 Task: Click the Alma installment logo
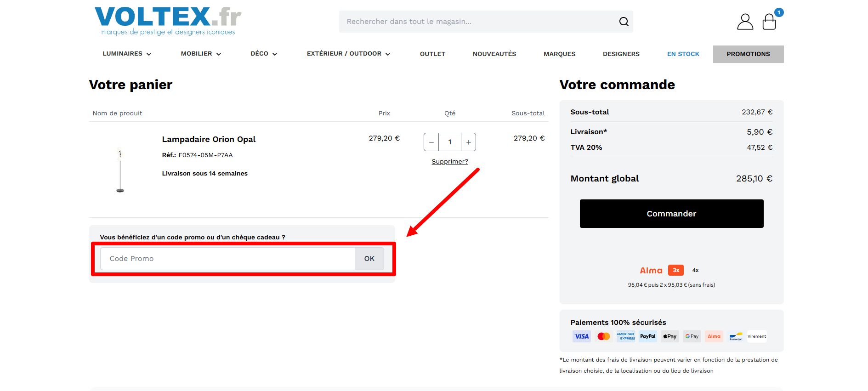pyautogui.click(x=651, y=271)
